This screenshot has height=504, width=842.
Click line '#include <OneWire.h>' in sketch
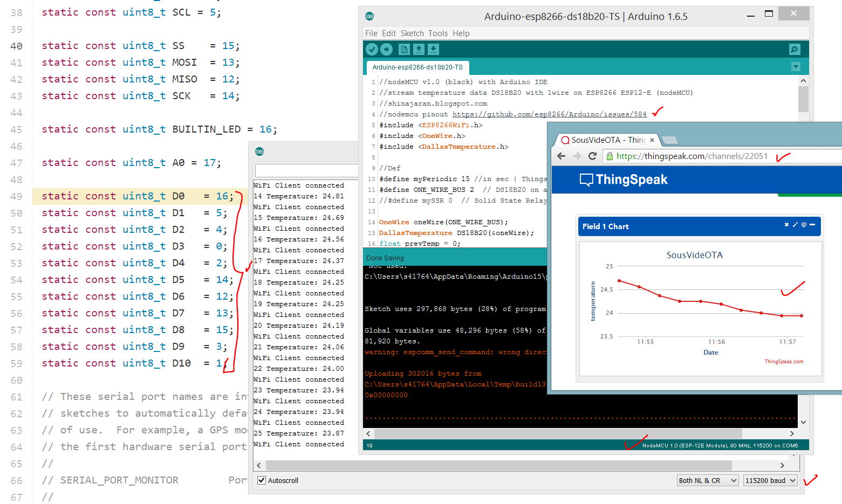coord(422,136)
